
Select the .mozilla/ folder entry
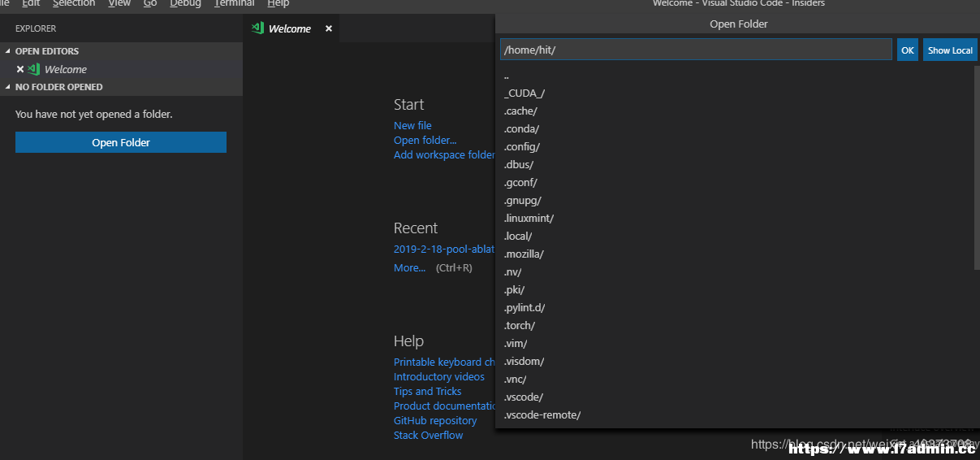pos(735,254)
